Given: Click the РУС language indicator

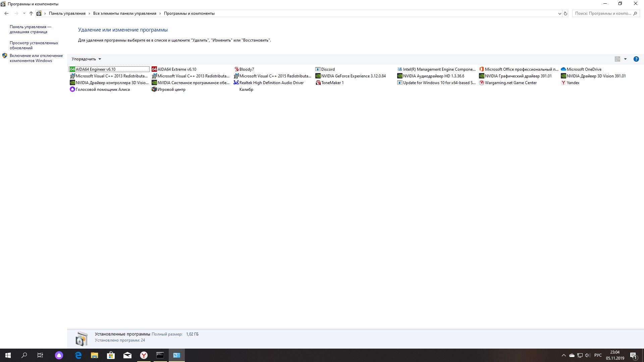Looking at the screenshot, I should (x=598, y=355).
